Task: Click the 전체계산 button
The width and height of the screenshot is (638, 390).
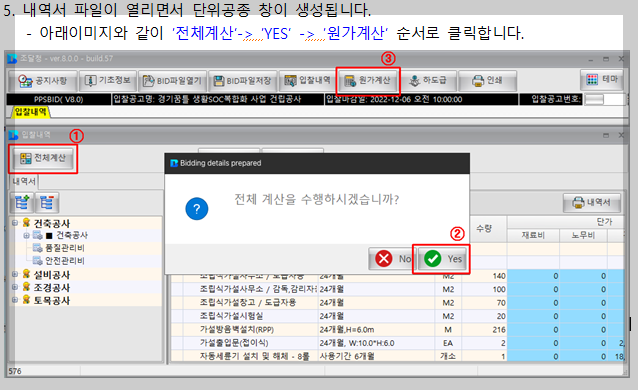Action: coord(43,158)
